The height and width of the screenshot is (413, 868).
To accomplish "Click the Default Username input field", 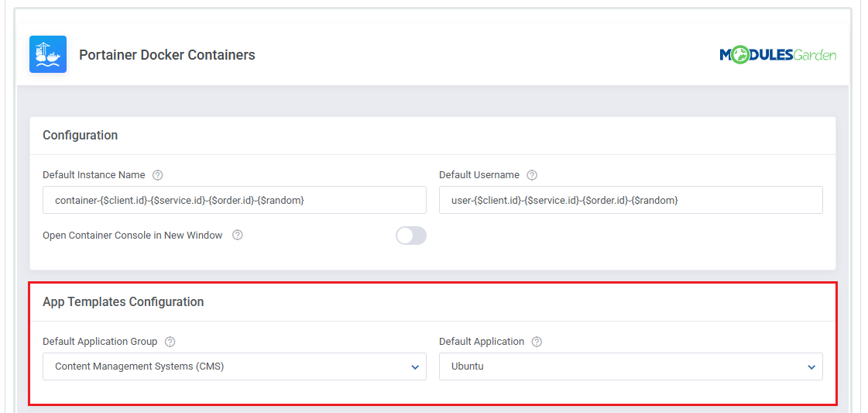I will click(x=630, y=200).
